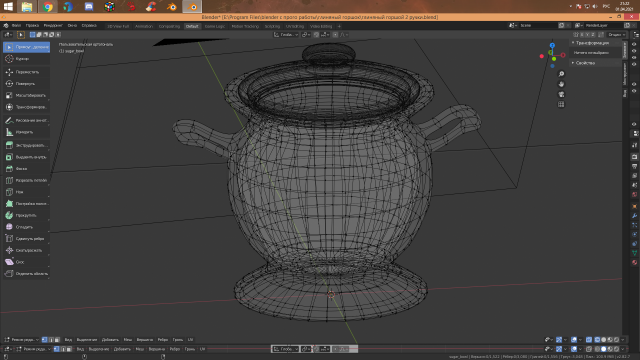The width and height of the screenshot is (640, 360).
Task: Open the Options dropdown in viewport header
Action: pyautogui.click(x=616, y=35)
